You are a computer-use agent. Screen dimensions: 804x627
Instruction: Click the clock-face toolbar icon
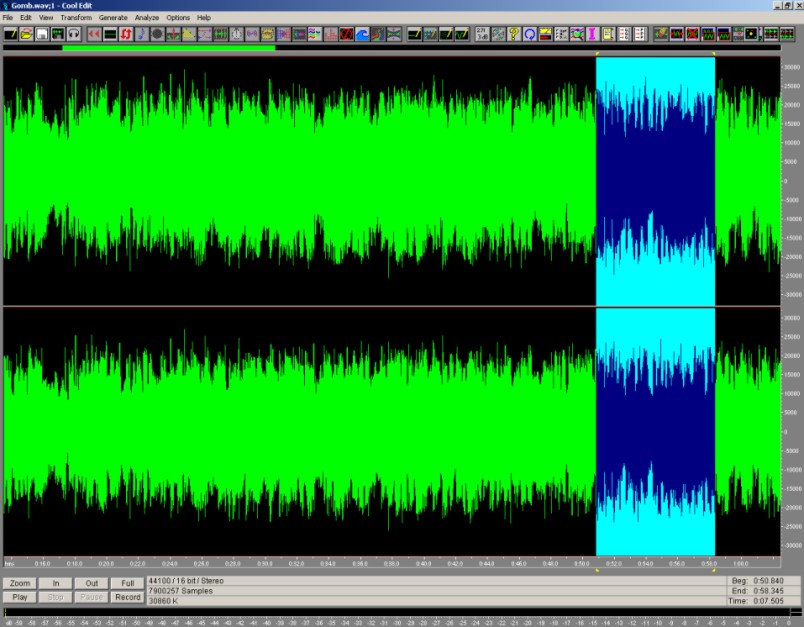236,34
